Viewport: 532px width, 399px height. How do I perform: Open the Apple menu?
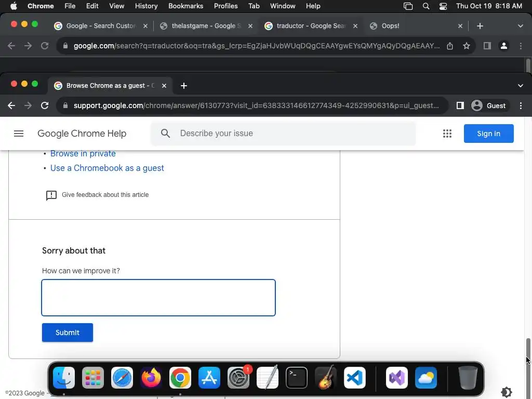point(14,6)
